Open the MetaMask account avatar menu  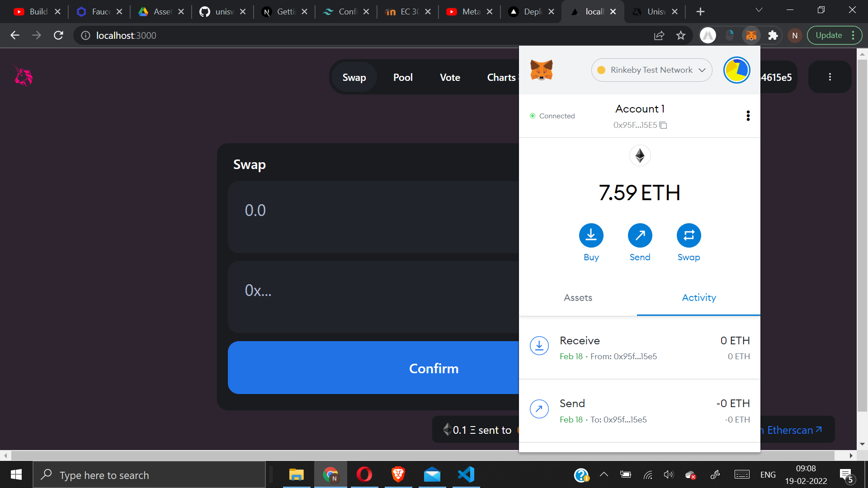click(x=736, y=70)
